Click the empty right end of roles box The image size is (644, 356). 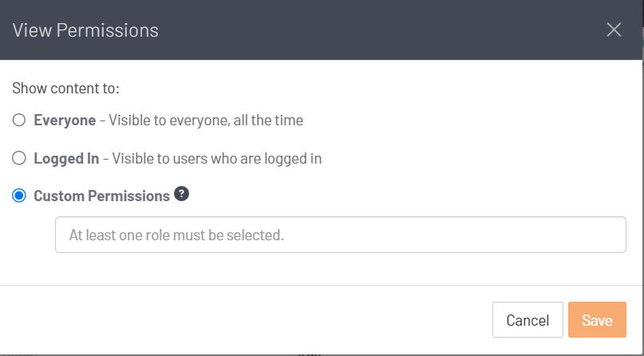(559, 235)
